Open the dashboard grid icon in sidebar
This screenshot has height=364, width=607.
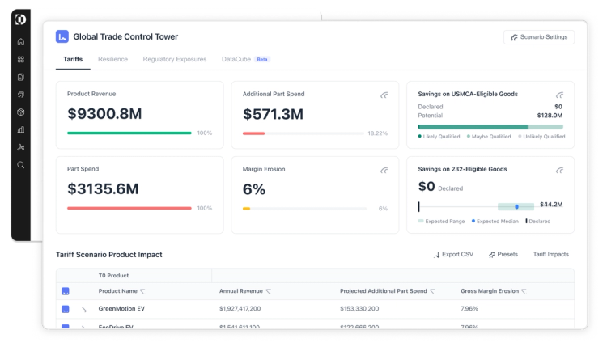(x=21, y=59)
